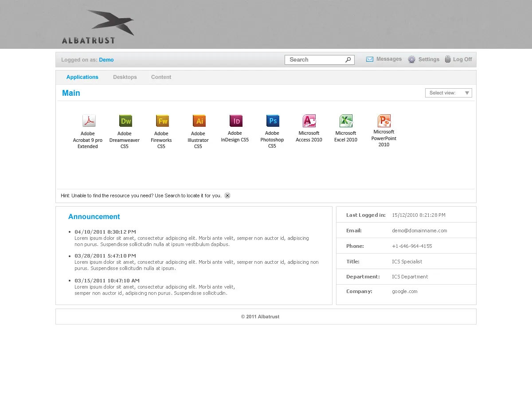Open Adobe Fireworks CS5 icon

pyautogui.click(x=162, y=121)
